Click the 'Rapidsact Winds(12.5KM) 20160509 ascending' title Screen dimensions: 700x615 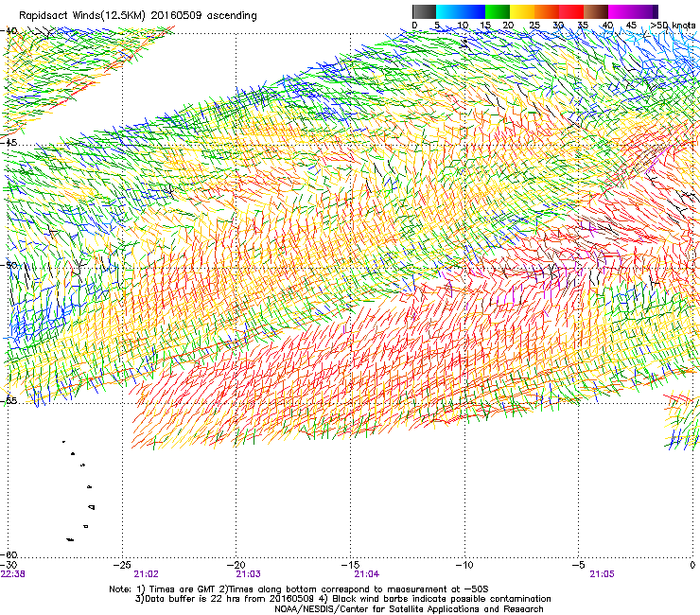138,16
